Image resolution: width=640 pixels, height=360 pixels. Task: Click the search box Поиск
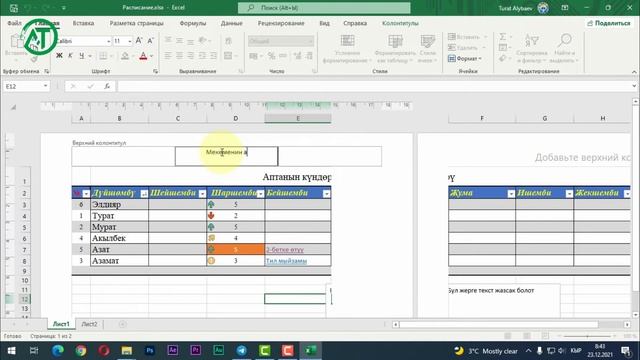(x=324, y=8)
